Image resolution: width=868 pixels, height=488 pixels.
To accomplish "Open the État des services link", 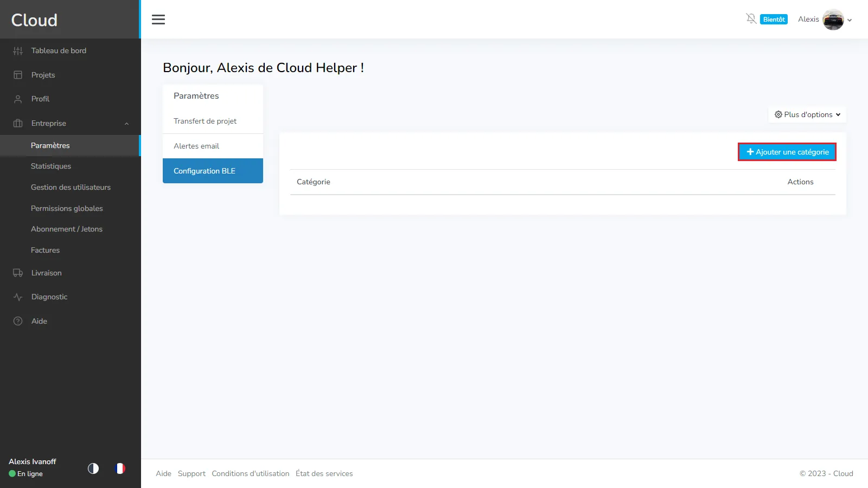I will point(324,473).
